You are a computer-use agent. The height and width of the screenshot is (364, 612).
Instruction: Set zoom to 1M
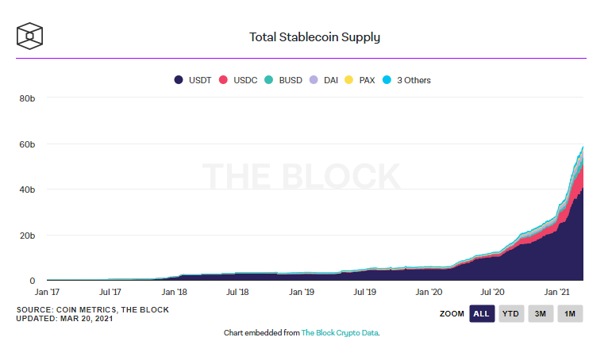[x=570, y=313]
